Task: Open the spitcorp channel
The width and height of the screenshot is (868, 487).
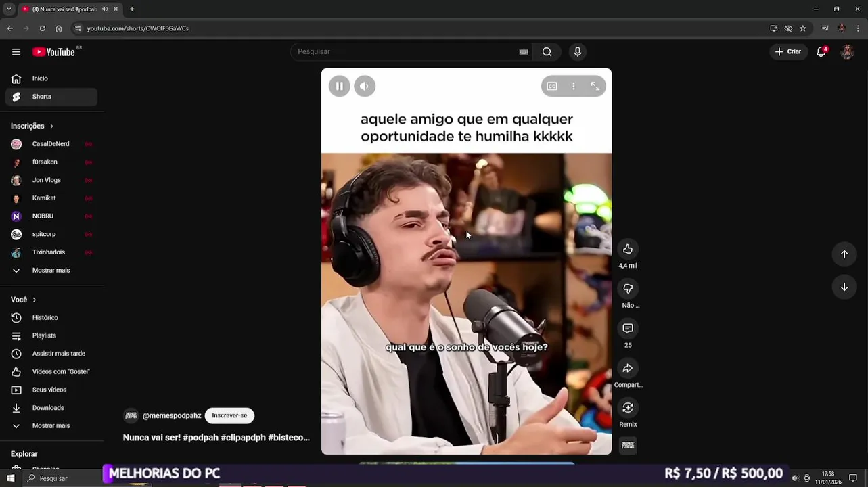Action: tap(51, 234)
